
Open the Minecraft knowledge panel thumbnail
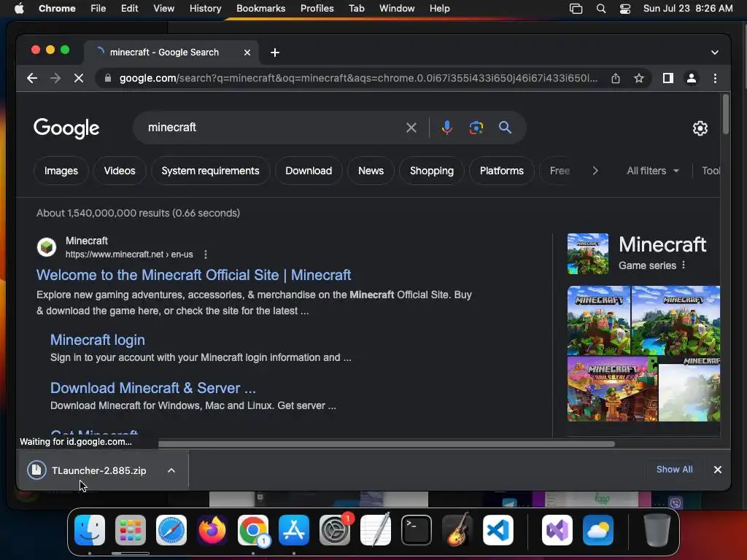click(x=587, y=253)
